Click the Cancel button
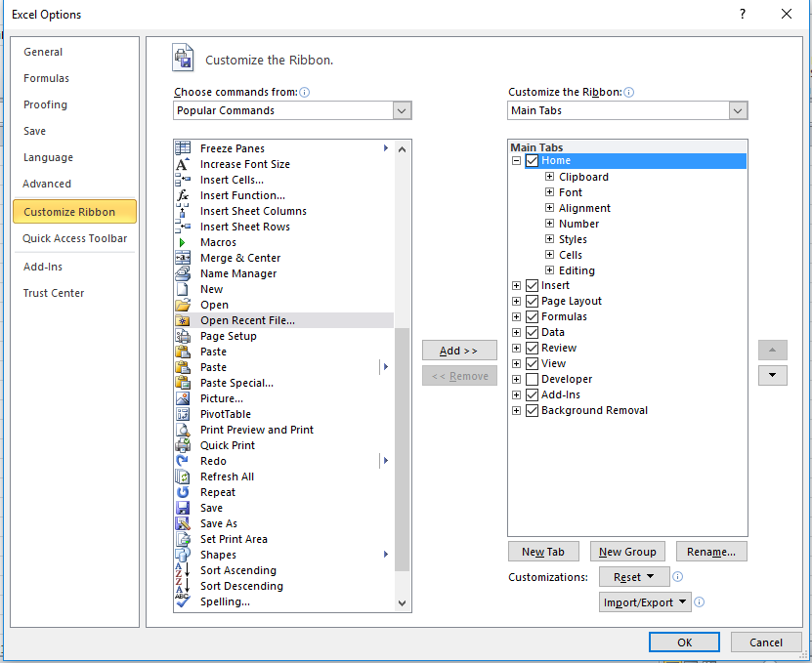This screenshot has width=812, height=663. pyautogui.click(x=766, y=642)
